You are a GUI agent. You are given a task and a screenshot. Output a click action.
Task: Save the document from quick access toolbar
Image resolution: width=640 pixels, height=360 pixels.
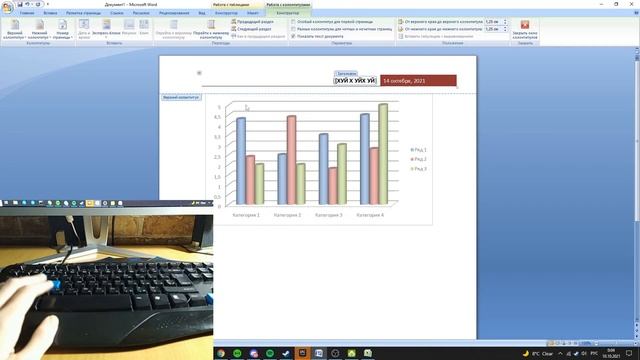tap(20, 4)
